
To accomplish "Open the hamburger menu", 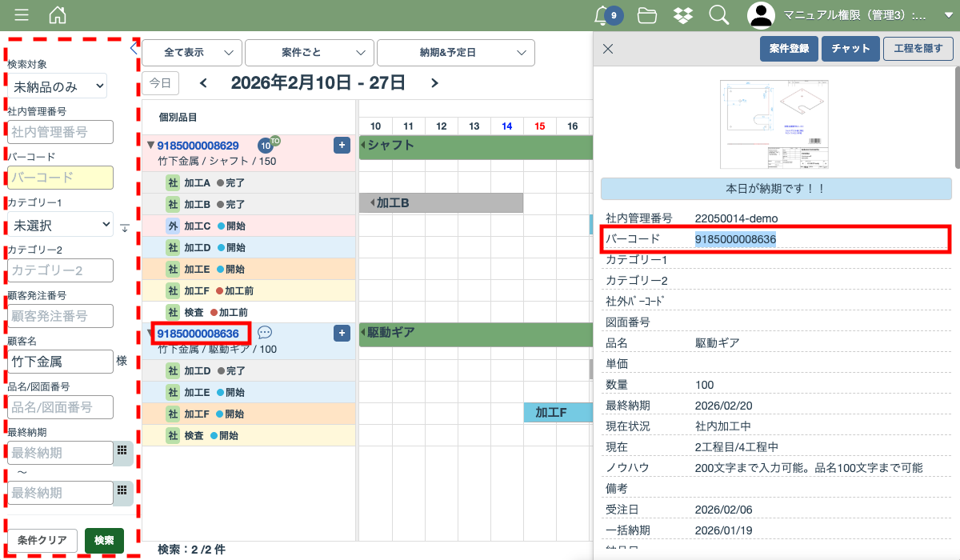I will click(22, 15).
